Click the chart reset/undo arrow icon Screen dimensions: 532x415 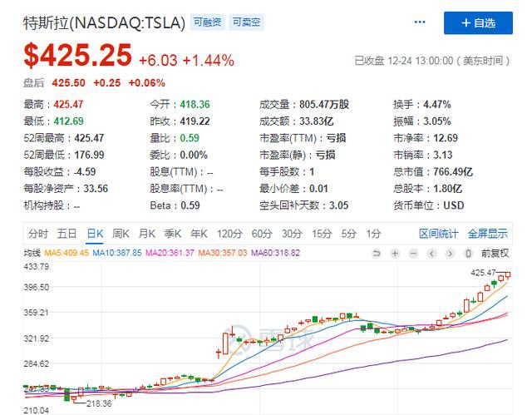[377, 254]
